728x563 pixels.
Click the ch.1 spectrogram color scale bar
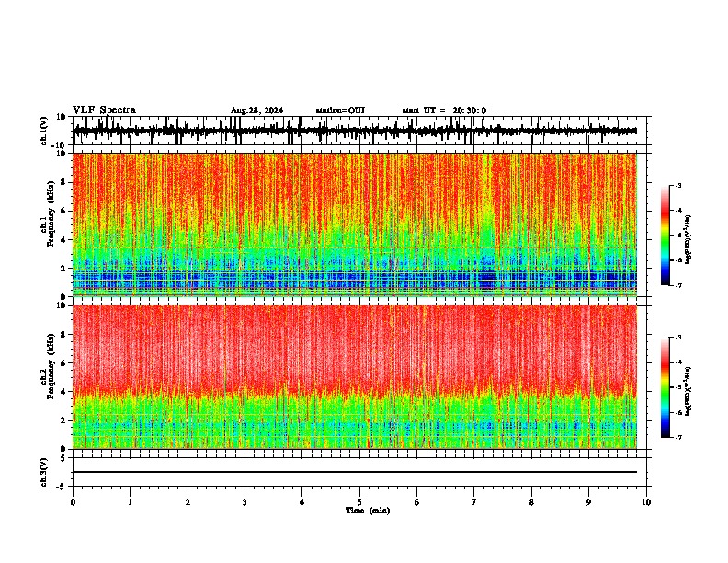[665, 236]
